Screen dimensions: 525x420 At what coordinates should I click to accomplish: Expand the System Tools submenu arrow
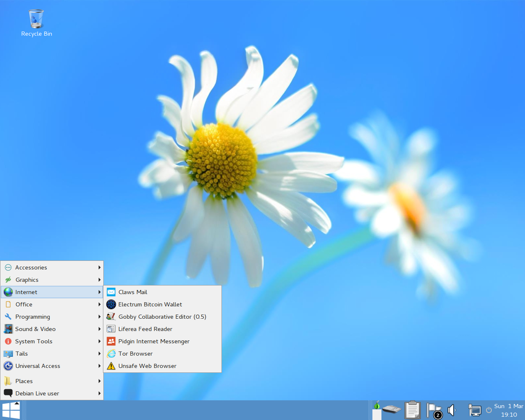pos(99,341)
